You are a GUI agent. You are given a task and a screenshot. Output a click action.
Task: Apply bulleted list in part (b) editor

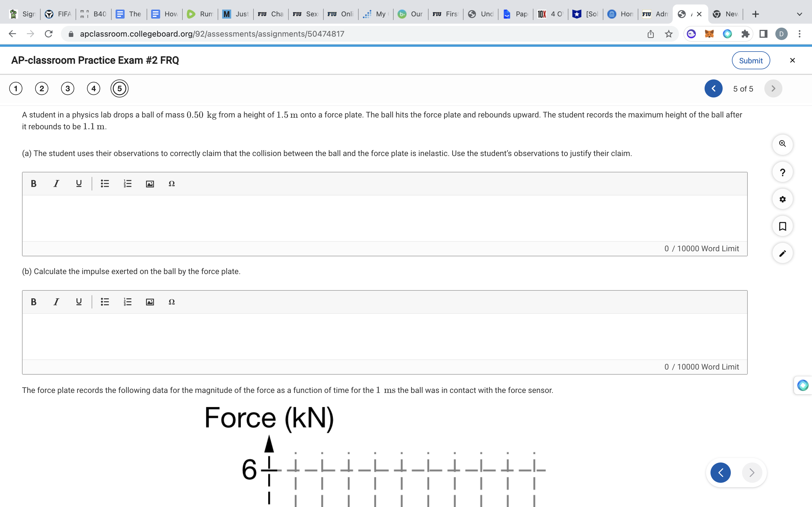(105, 302)
